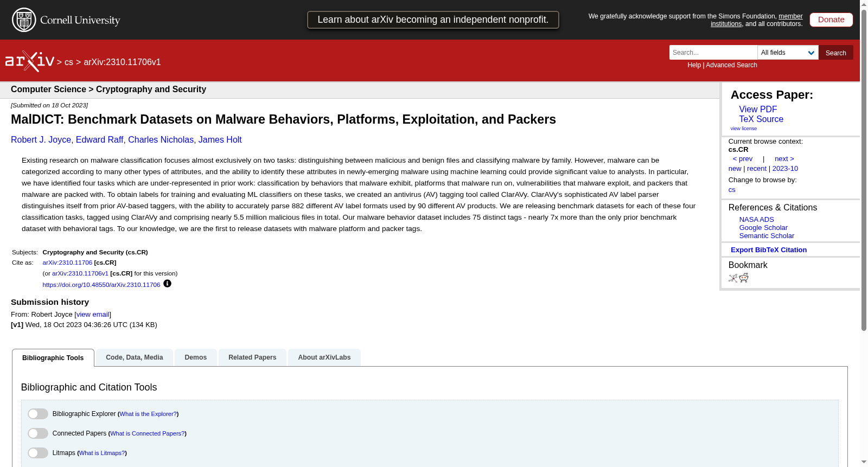Open the About arXivLabs tab
Viewport: 868px width, 467px height.
pos(324,357)
